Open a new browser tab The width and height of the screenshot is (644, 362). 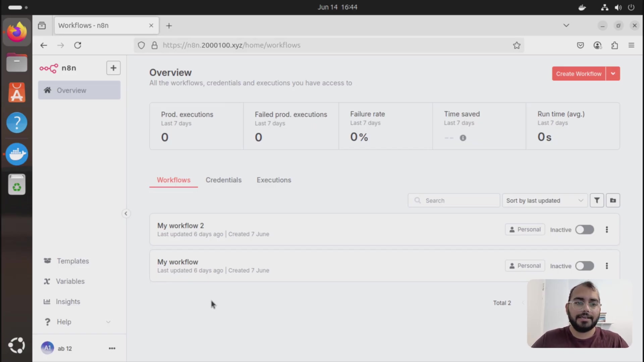coord(169,26)
